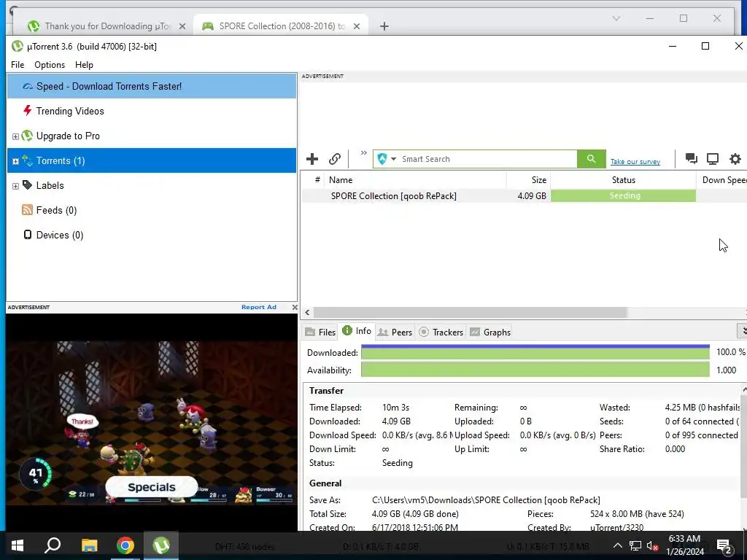747x560 pixels.
Task: Sort by the Down Speed column header
Action: click(x=721, y=180)
